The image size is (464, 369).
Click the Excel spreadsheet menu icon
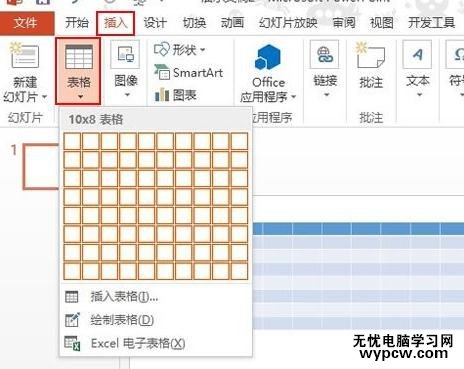click(72, 343)
